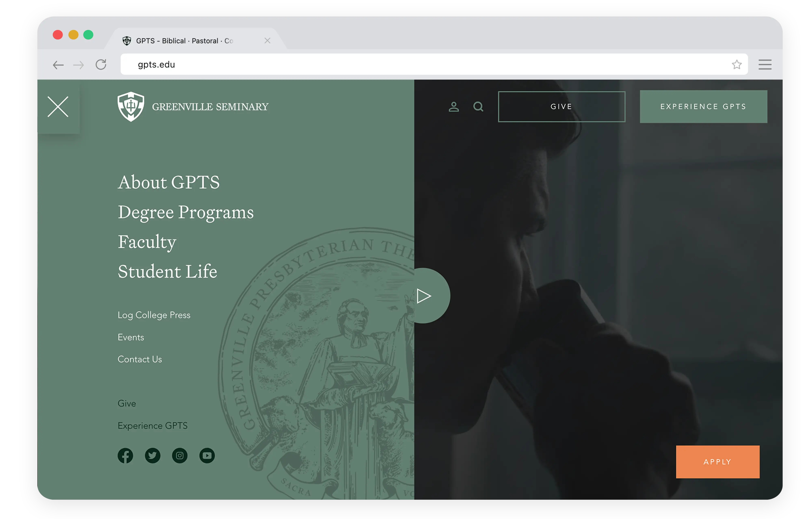The height and width of the screenshot is (519, 812).
Task: Follow the Give link in the side menu
Action: (x=127, y=403)
